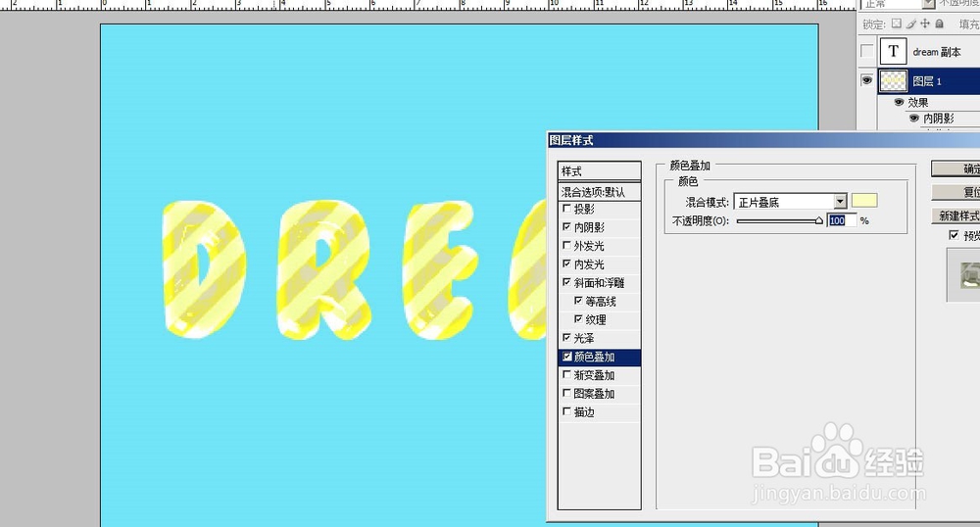Viewport: 980px width, 527px height.
Task: Hide the 图层 1 layer
Action: click(x=867, y=80)
